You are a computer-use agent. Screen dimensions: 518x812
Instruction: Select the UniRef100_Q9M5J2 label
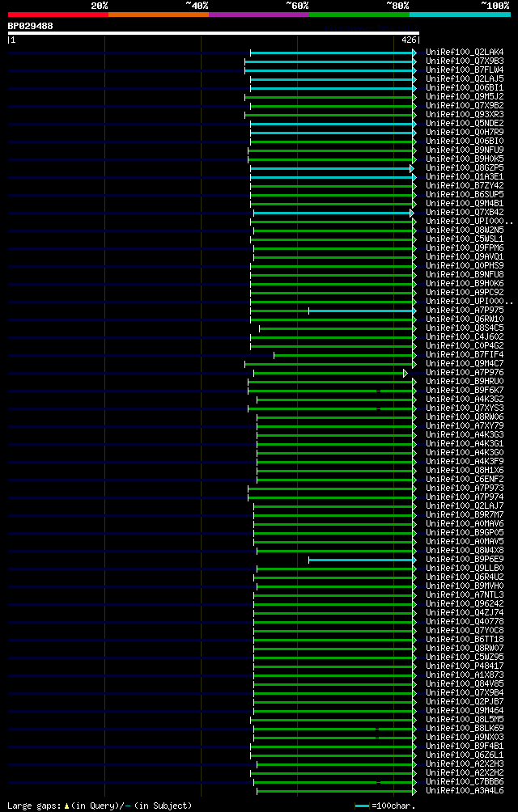(x=464, y=96)
